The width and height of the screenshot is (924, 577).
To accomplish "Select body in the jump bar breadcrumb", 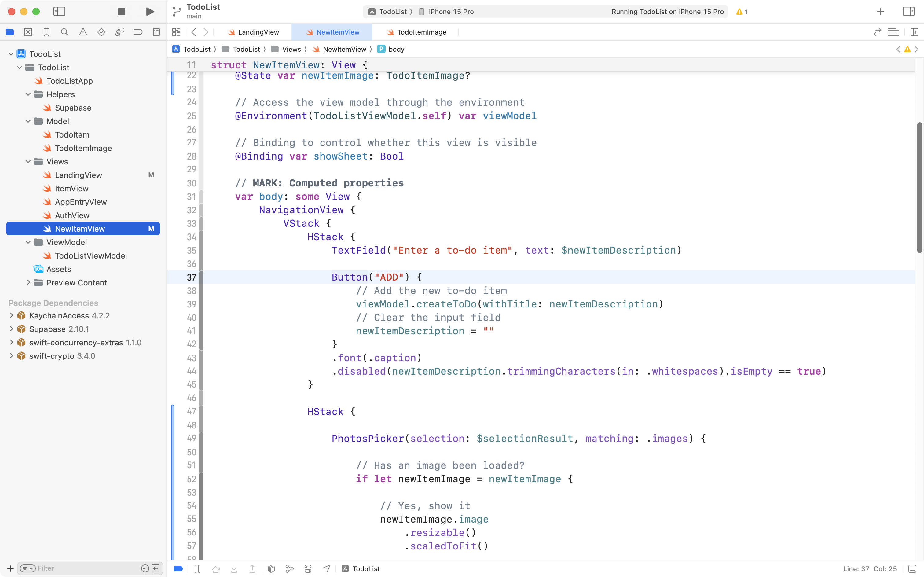I will point(396,49).
